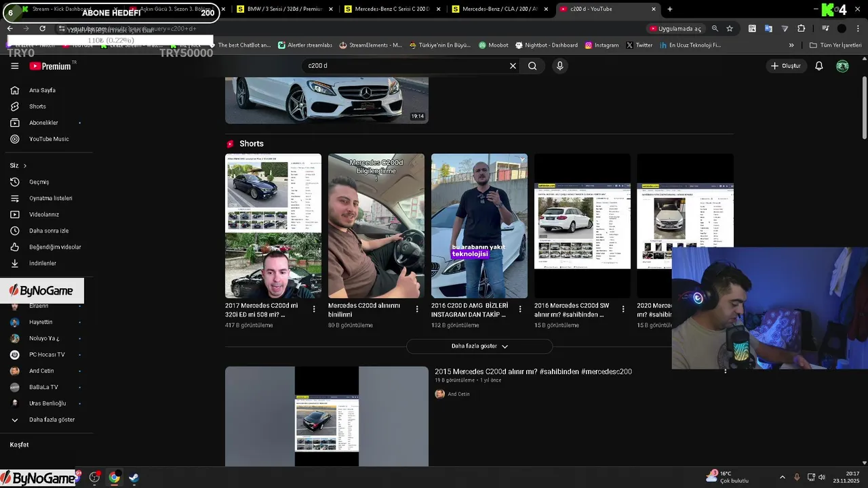
Task: Start voice search with the microphone
Action: click(559, 66)
